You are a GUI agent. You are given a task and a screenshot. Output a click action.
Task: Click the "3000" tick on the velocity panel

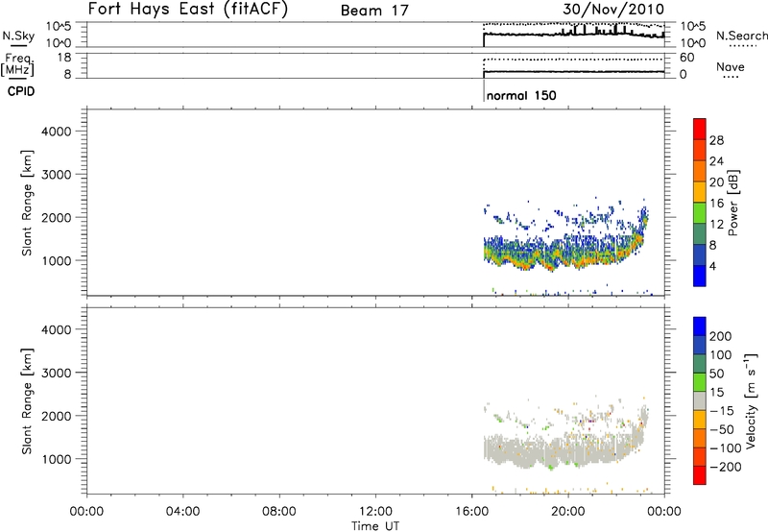point(57,373)
